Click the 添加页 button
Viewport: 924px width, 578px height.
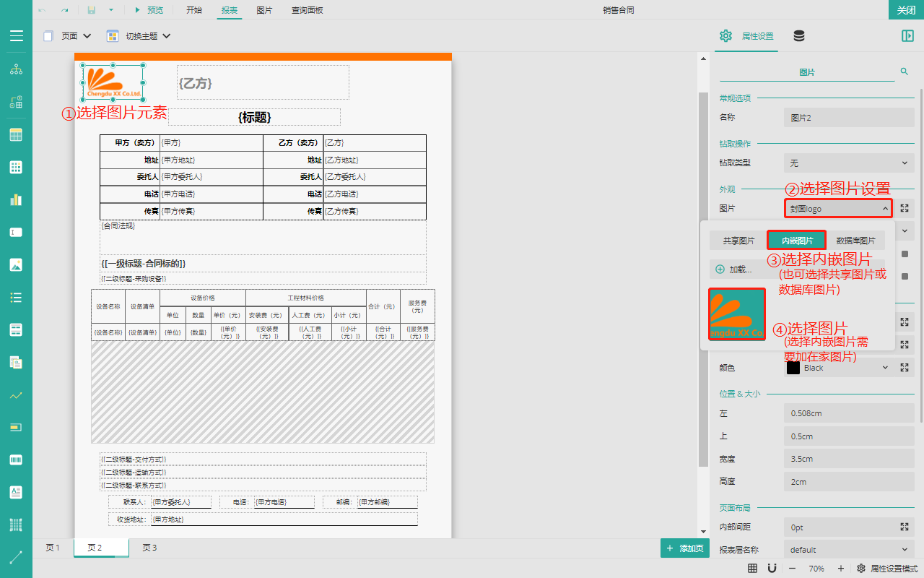click(x=684, y=548)
